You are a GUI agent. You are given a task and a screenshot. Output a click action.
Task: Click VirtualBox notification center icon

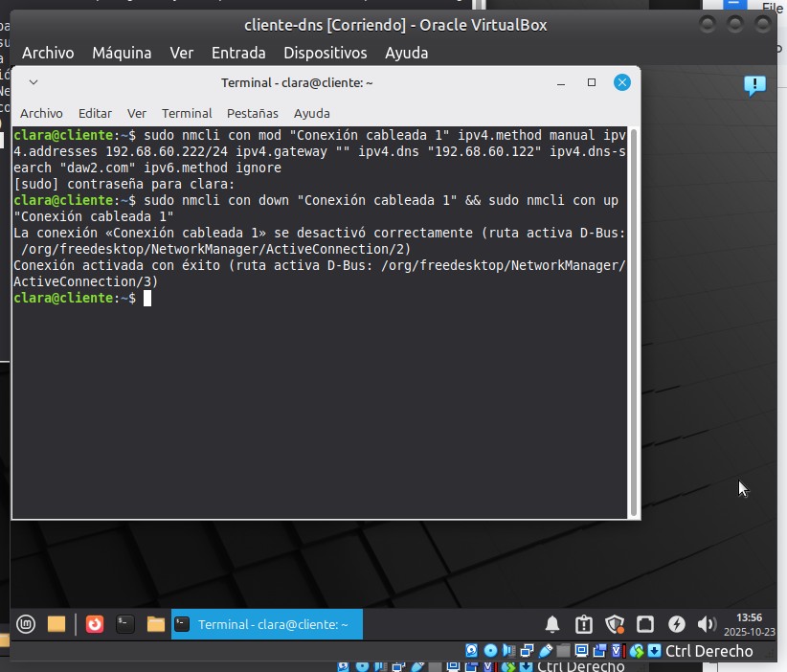coord(754,86)
